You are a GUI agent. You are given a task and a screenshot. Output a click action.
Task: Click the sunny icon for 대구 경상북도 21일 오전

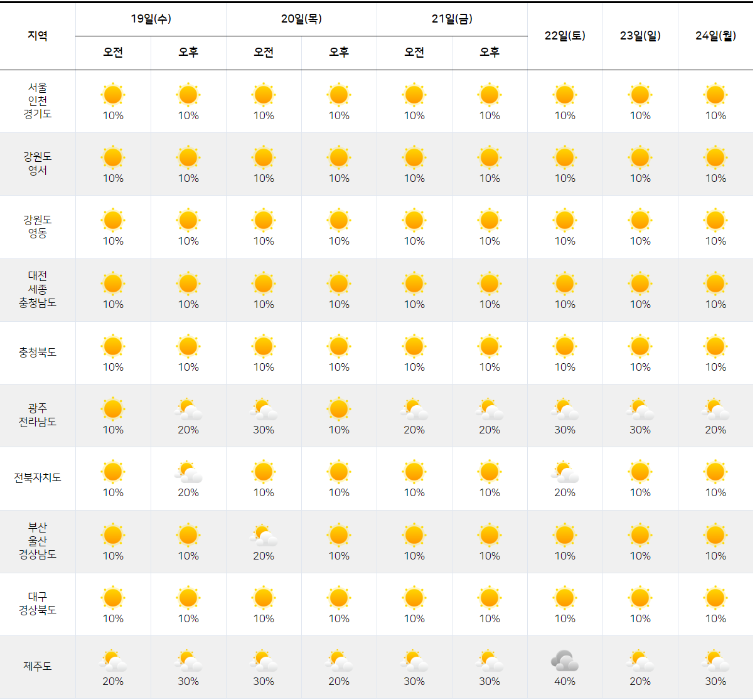click(x=414, y=597)
